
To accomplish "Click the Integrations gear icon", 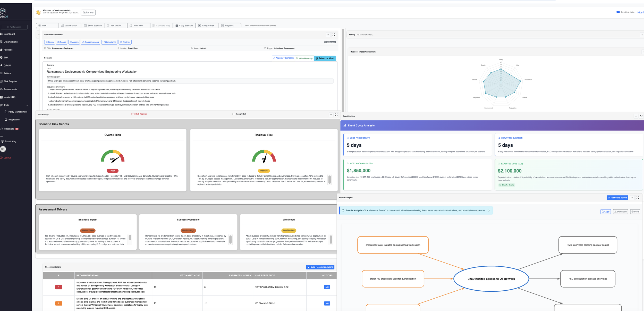I will (6, 120).
